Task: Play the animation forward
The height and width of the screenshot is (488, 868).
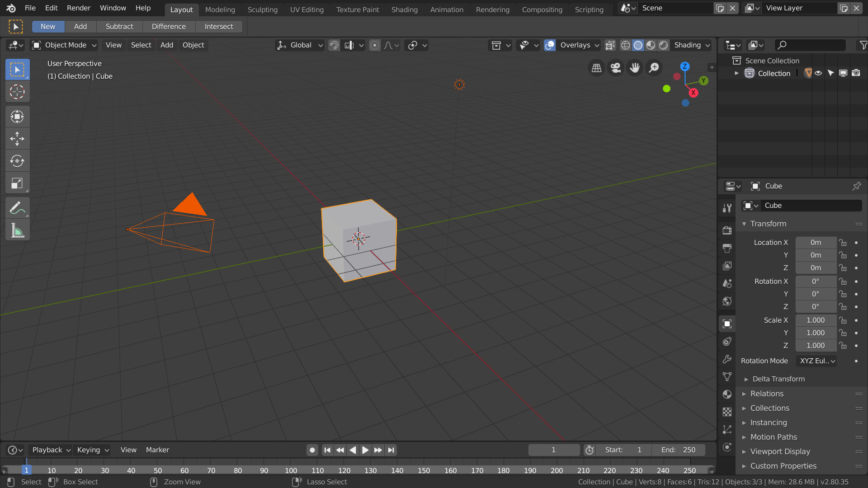Action: 365,450
